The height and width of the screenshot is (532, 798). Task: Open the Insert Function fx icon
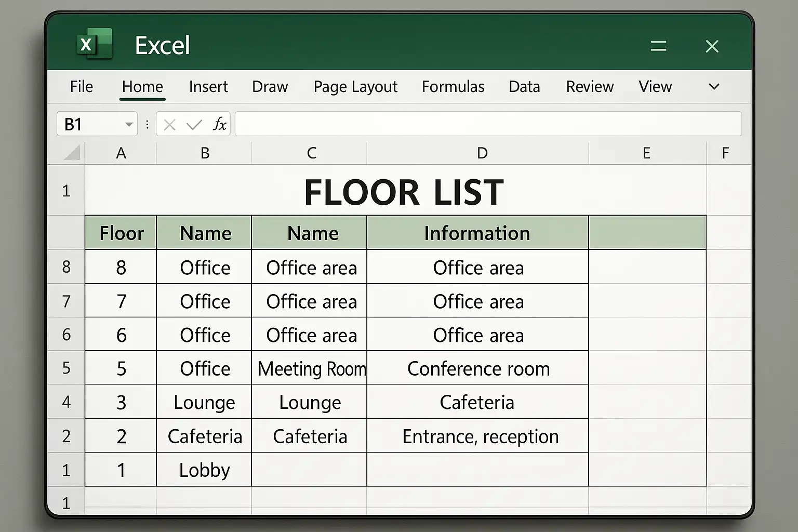[x=219, y=124]
